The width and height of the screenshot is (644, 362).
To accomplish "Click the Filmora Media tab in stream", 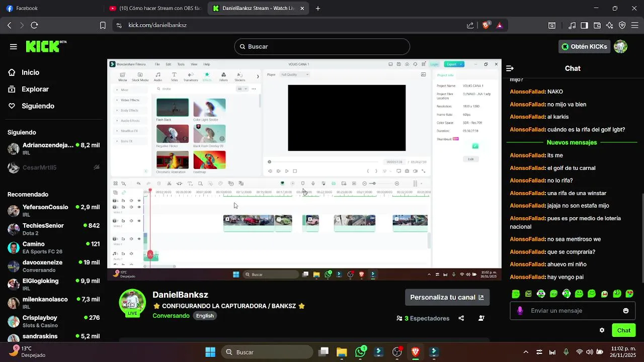I will click(x=122, y=77).
